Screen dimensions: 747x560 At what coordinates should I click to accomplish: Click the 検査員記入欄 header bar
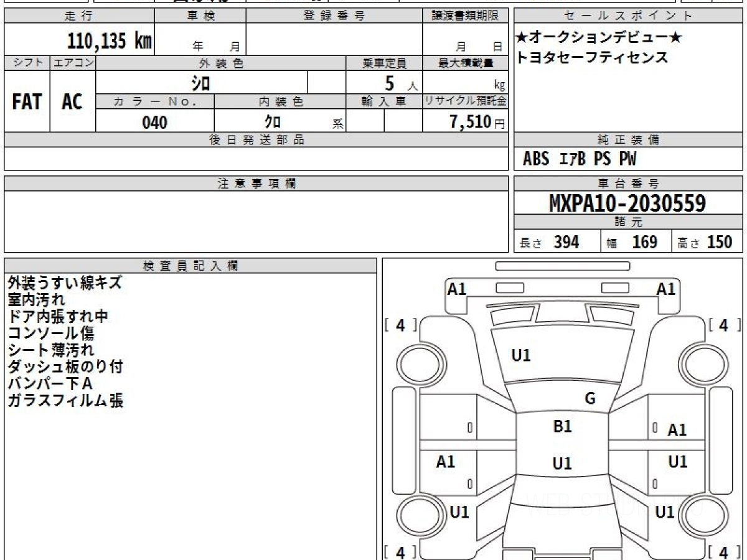tap(190, 266)
